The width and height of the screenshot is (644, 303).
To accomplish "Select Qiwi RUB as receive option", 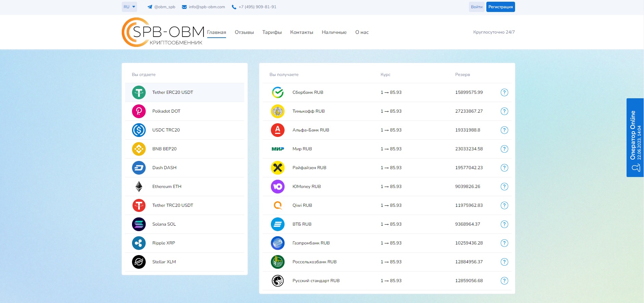I will coord(387,205).
